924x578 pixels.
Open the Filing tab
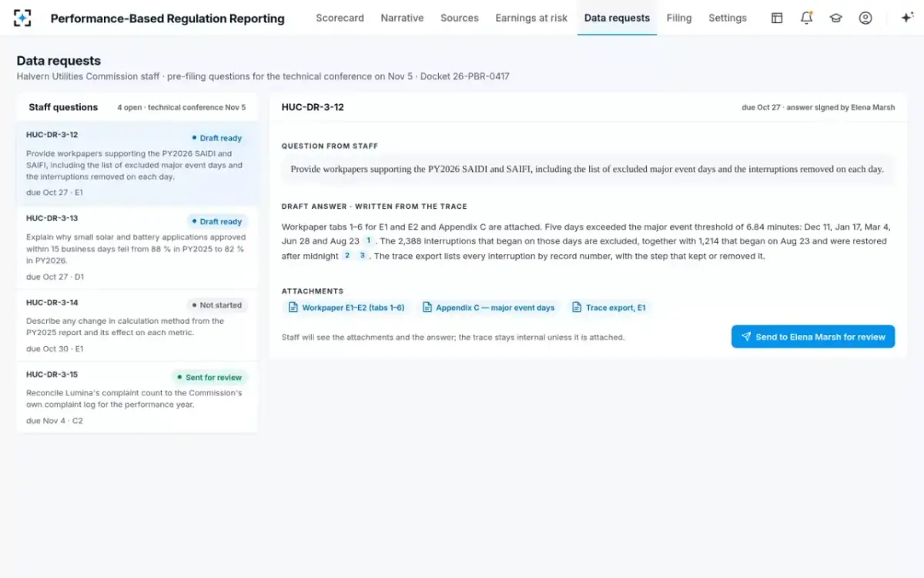tap(679, 18)
